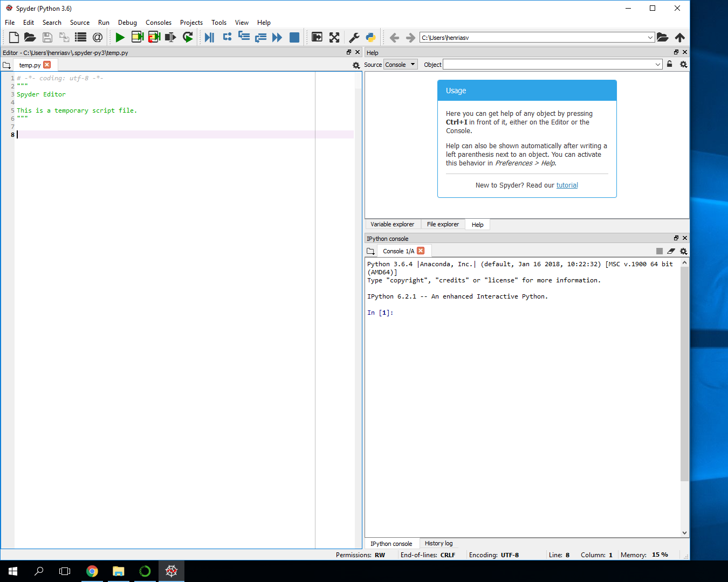Undock the Editor pane
The image size is (728, 582).
tap(349, 52)
